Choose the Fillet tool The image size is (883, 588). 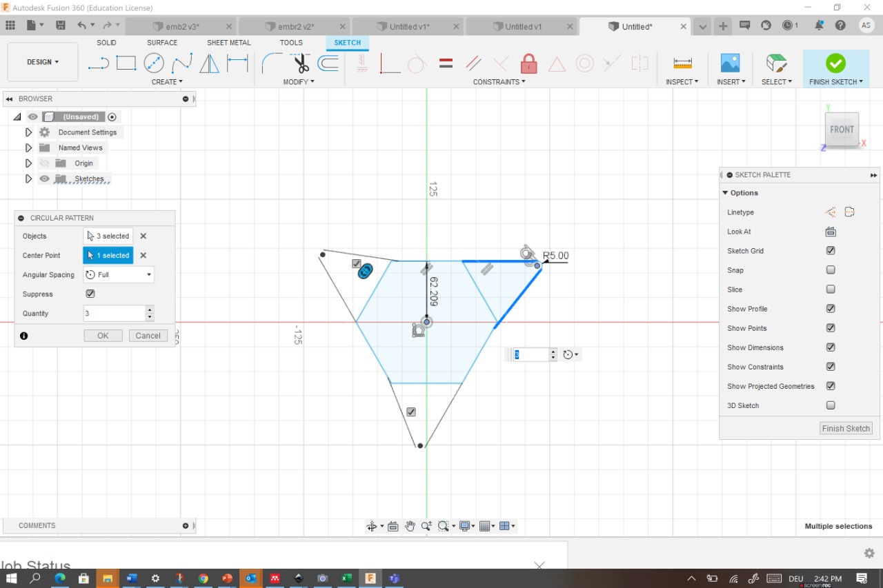coord(272,63)
